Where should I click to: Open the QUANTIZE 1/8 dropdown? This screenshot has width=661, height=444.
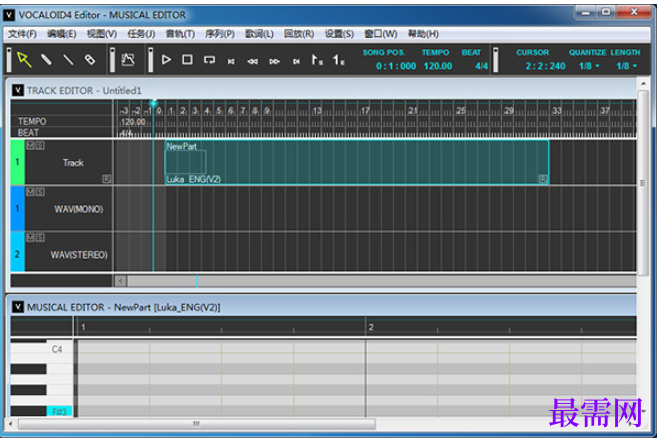click(589, 66)
